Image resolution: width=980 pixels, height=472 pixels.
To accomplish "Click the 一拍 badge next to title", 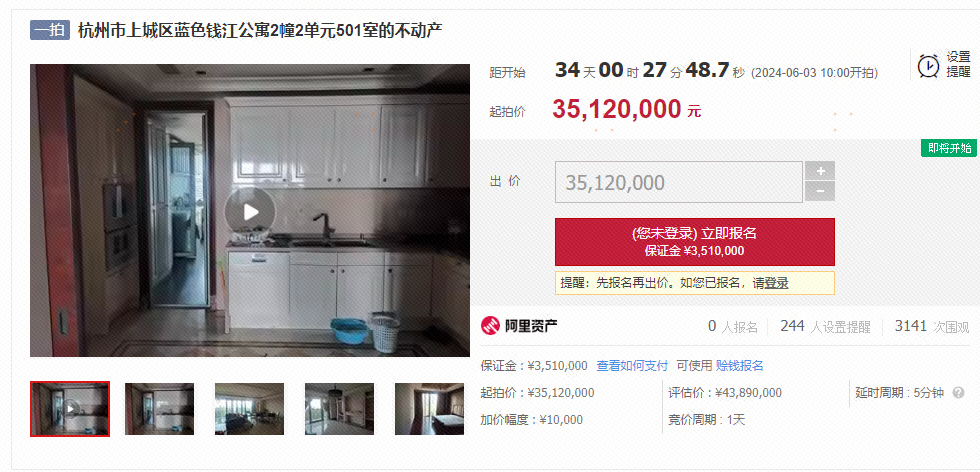I will (49, 31).
